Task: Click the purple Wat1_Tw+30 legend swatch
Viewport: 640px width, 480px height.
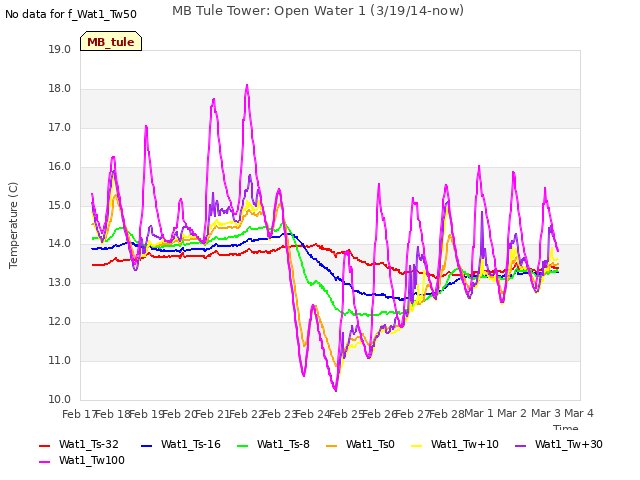Action: click(x=520, y=445)
